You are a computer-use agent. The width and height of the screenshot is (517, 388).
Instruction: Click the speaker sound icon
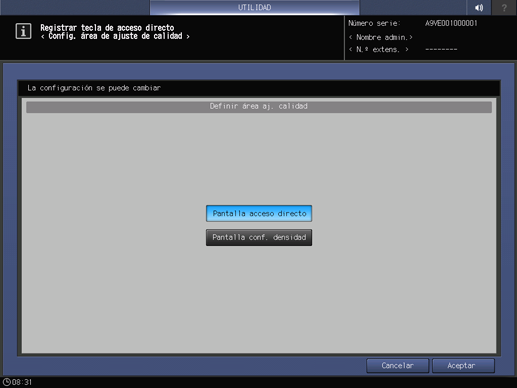[479, 7]
